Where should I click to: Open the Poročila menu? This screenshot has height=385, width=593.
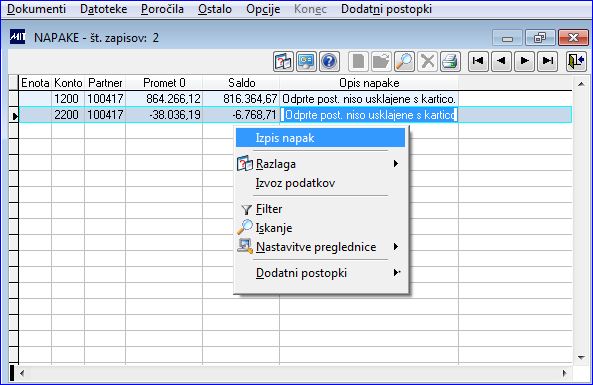coord(162,9)
